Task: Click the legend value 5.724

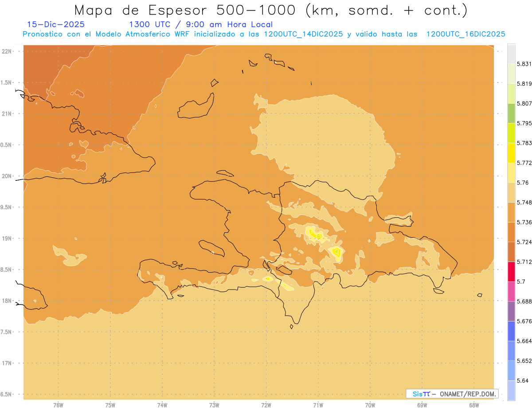Action: point(524,242)
